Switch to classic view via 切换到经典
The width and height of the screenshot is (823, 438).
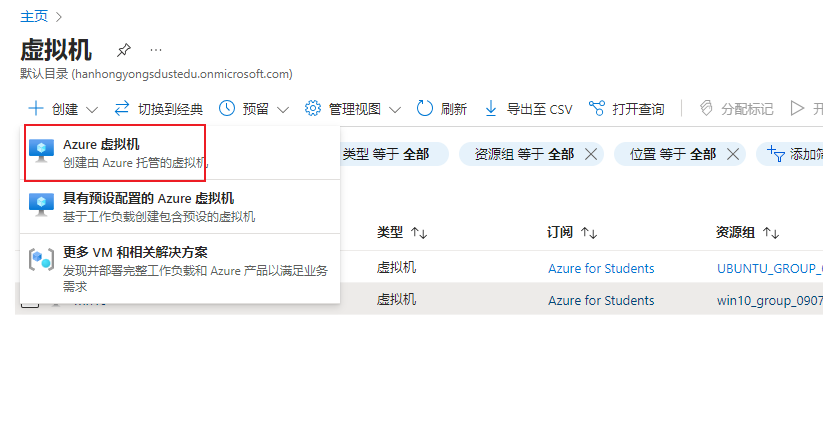coord(170,109)
